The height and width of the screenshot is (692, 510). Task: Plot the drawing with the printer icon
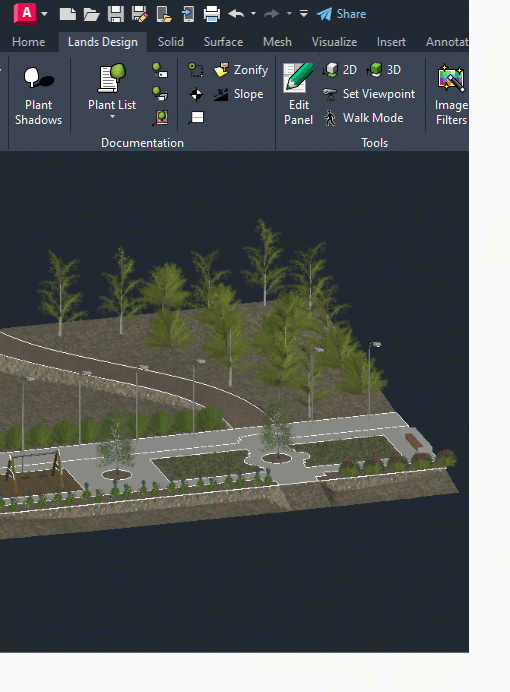coord(212,14)
